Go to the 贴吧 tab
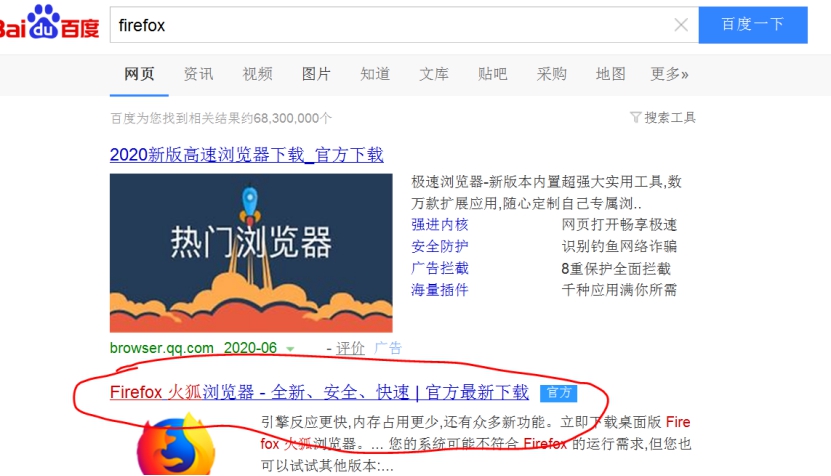Image resolution: width=831 pixels, height=476 pixels. pos(493,74)
